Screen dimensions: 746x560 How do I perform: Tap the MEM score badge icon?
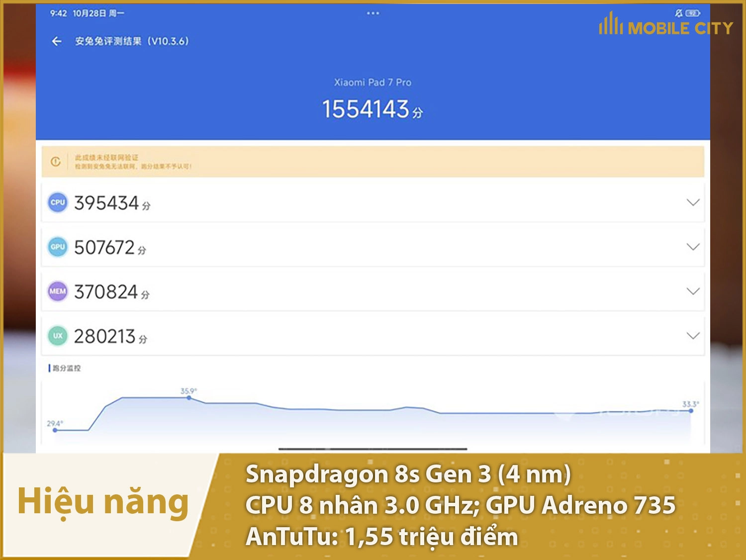pos(58,291)
